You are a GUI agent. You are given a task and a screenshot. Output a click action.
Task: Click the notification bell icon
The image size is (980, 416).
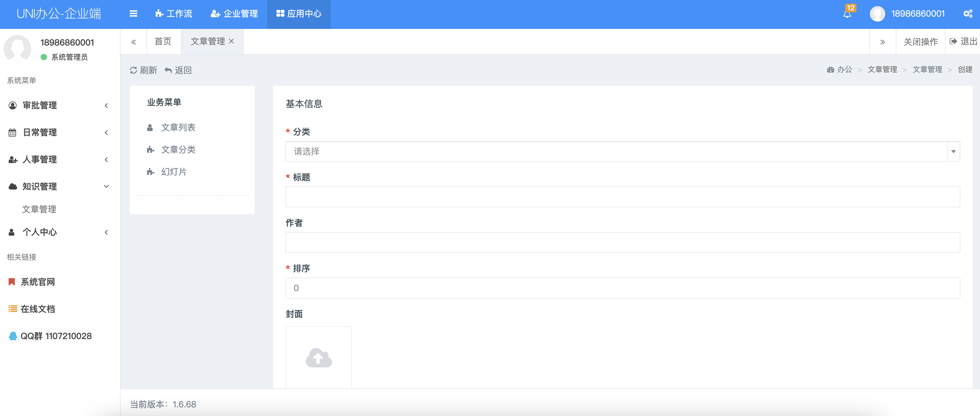(847, 14)
